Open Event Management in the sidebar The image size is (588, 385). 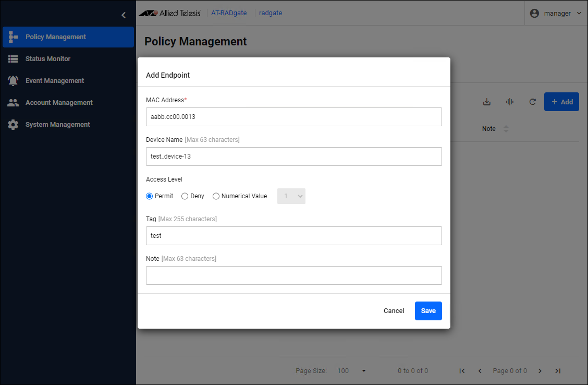[x=55, y=81]
